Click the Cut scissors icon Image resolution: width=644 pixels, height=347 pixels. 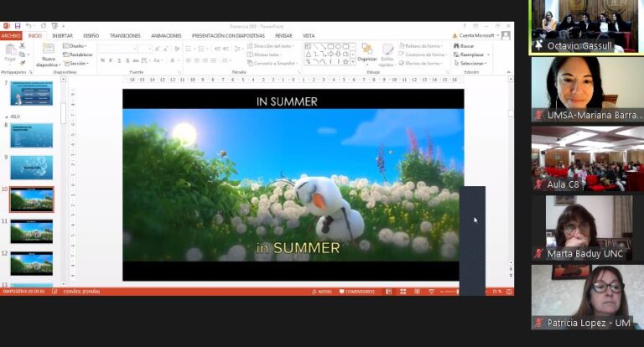tap(22, 45)
